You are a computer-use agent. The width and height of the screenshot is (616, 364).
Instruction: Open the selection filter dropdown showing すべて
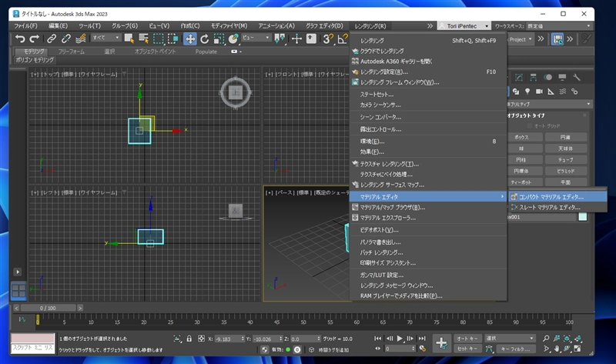coord(105,38)
